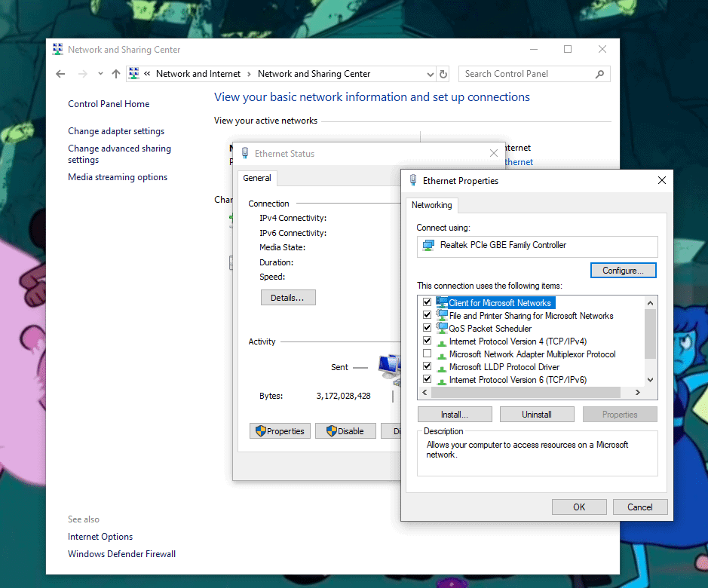708x588 pixels.
Task: Click the Up one level arrow
Action: pos(116,74)
